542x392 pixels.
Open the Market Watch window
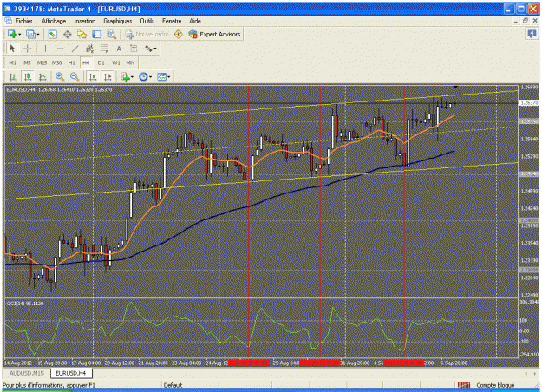(x=52, y=34)
